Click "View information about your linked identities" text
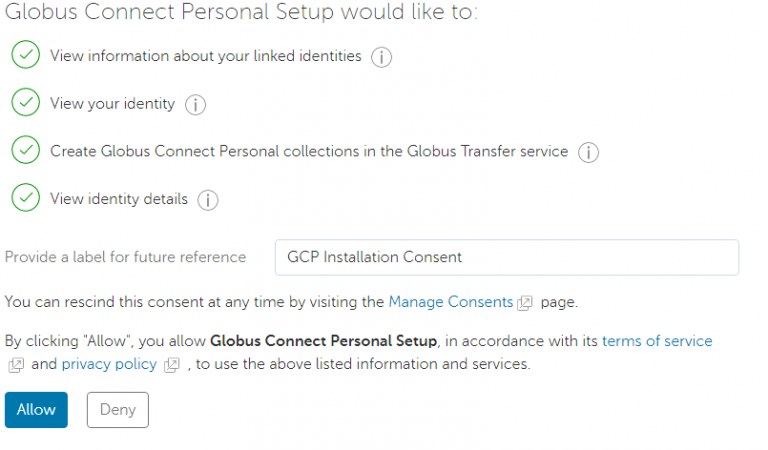This screenshot has width=768, height=450. click(x=206, y=56)
